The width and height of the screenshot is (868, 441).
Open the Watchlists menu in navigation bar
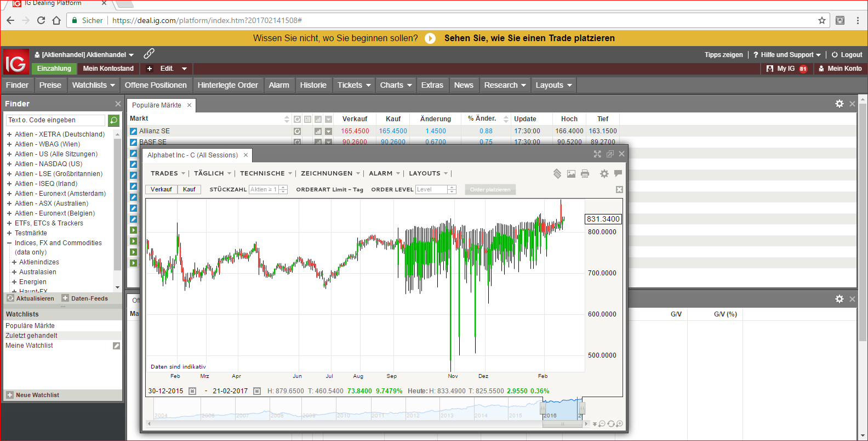click(x=93, y=85)
